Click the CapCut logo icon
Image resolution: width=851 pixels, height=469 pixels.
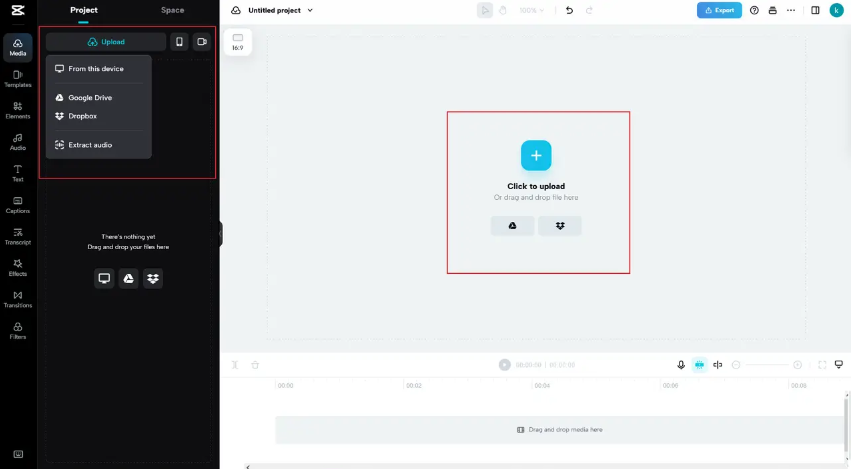18,10
